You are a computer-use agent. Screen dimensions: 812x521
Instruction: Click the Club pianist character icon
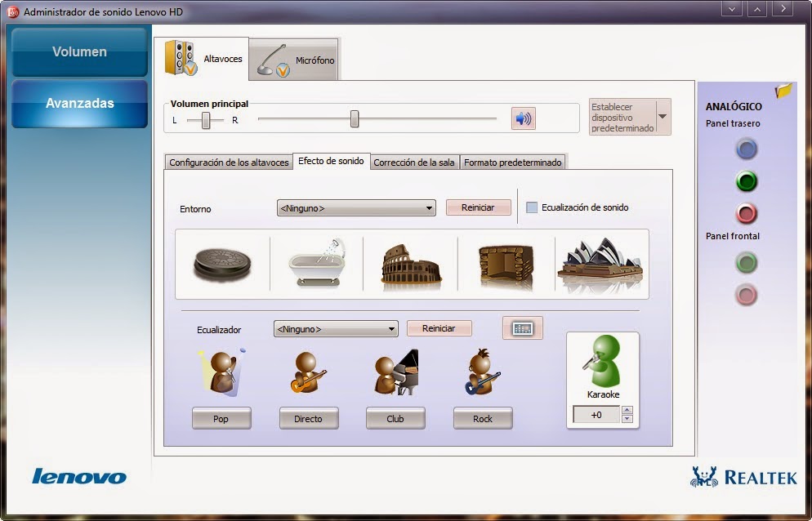[x=395, y=372]
